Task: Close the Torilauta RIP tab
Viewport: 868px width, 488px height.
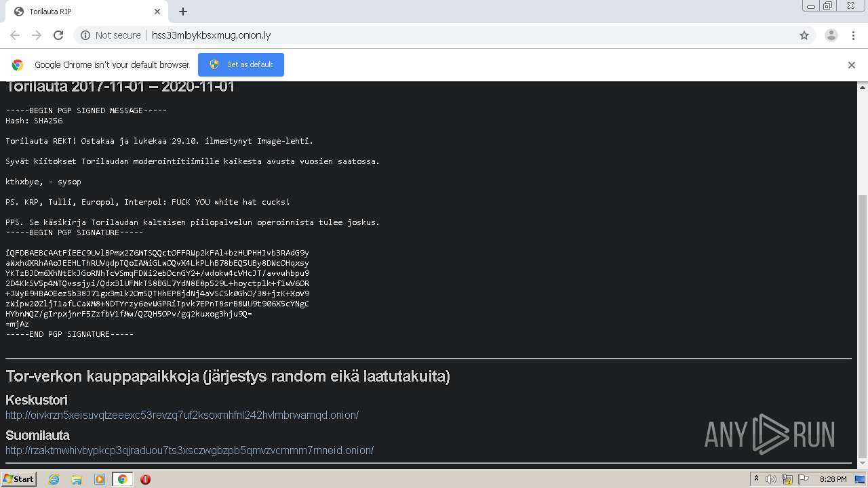Action: coord(157,12)
